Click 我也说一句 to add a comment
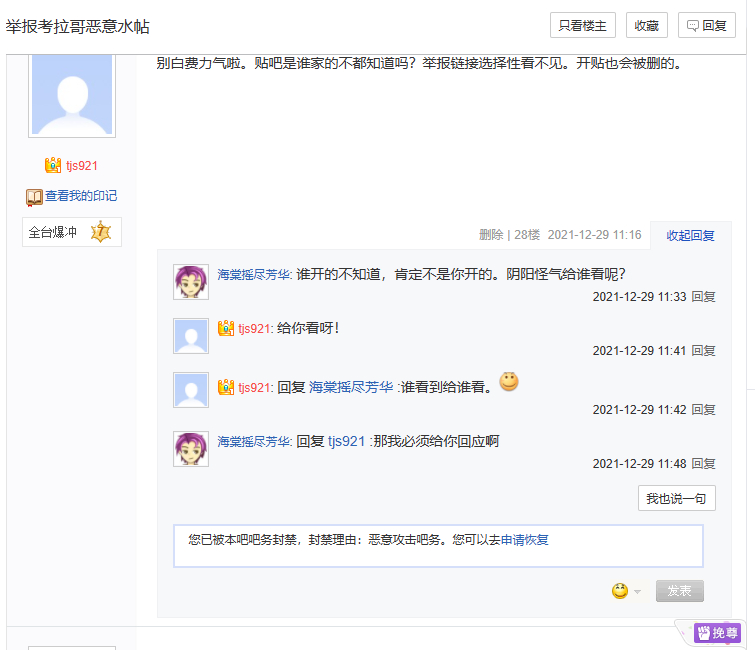The image size is (755, 650). click(676, 498)
